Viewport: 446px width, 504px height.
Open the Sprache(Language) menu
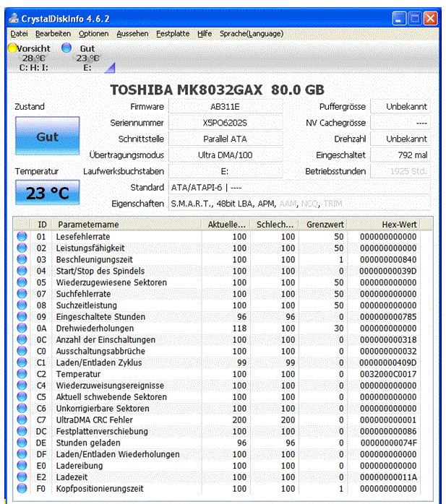(x=252, y=34)
